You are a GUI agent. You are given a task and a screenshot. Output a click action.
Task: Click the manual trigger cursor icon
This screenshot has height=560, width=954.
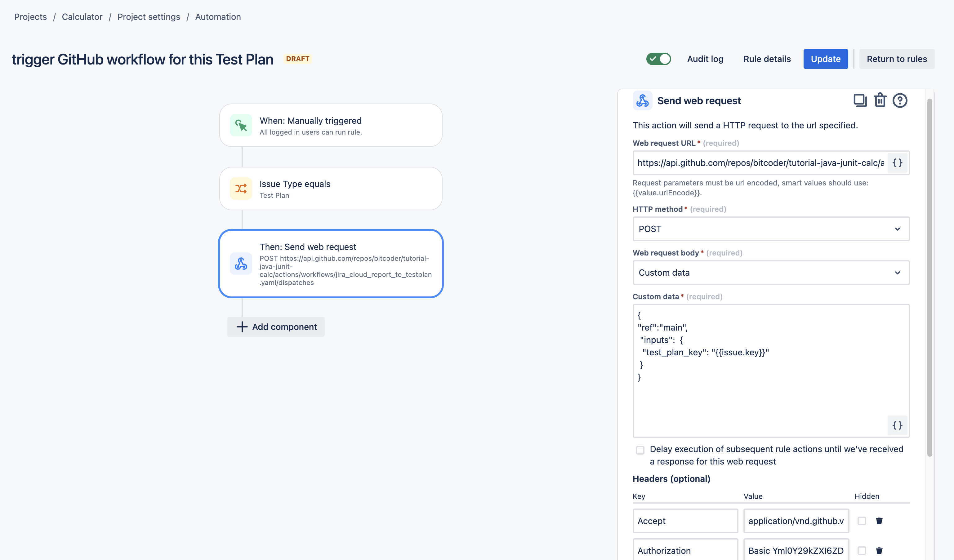pos(241,125)
